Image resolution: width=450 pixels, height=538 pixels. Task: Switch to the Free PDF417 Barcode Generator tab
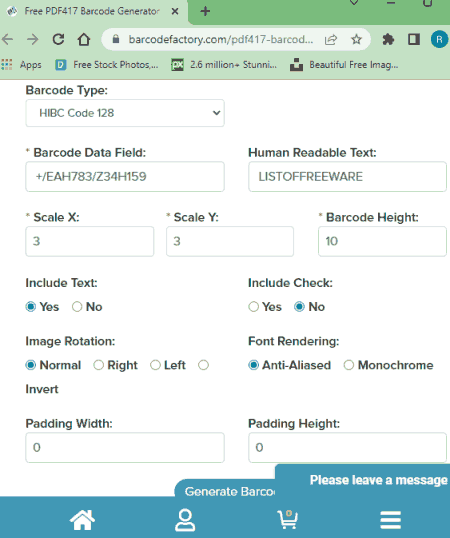coord(93,11)
